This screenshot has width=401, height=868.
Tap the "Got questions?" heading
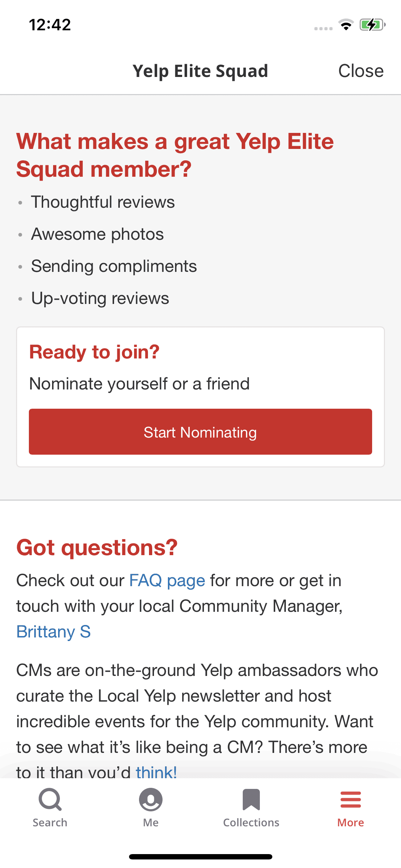point(97,547)
